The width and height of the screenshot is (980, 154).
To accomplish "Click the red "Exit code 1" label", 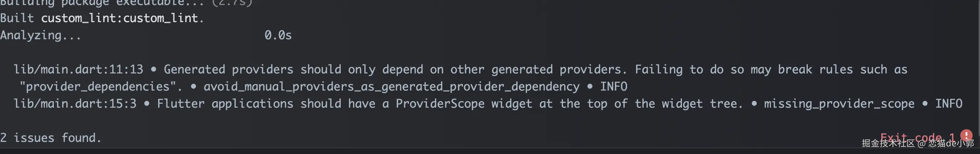I will (918, 137).
